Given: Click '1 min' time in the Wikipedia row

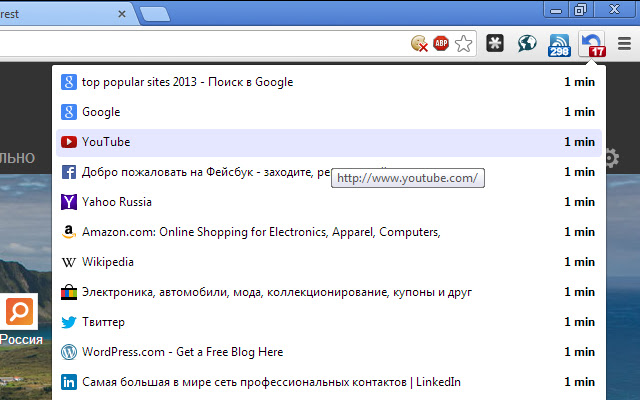Looking at the screenshot, I should [579, 262].
